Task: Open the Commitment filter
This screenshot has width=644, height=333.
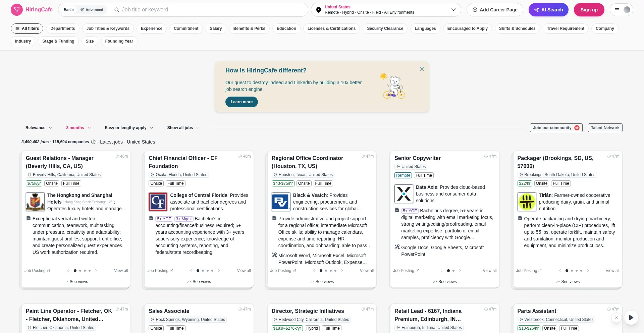Action: [x=186, y=29]
